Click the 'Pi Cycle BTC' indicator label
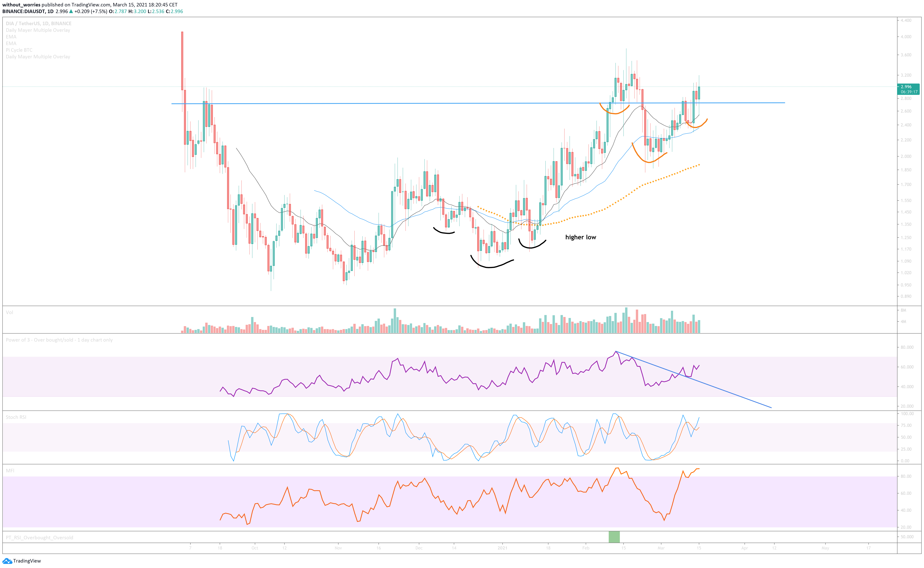The height and width of the screenshot is (568, 924). [19, 50]
